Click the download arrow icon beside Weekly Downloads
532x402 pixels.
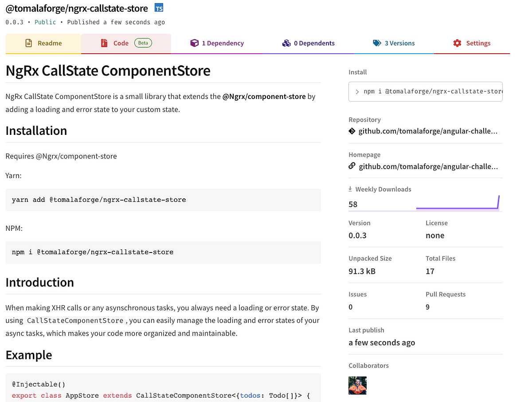pyautogui.click(x=350, y=189)
